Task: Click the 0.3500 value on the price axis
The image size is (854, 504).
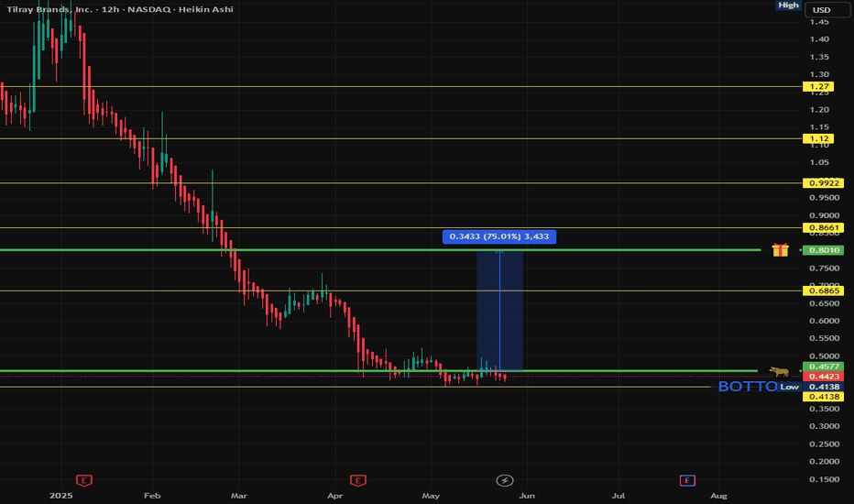Action: point(824,410)
